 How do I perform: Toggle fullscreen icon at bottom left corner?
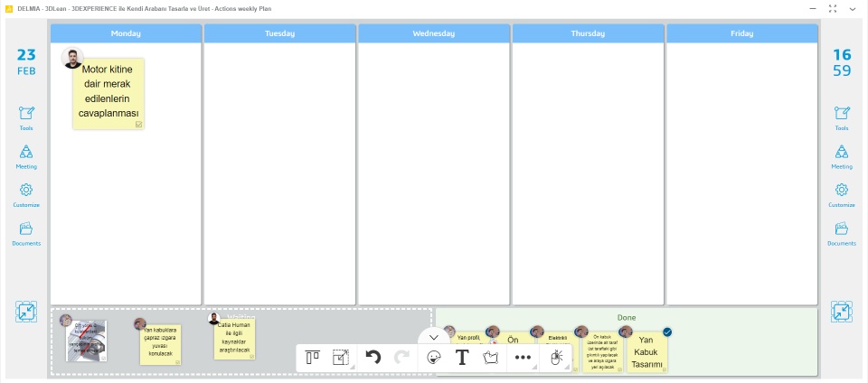click(26, 312)
